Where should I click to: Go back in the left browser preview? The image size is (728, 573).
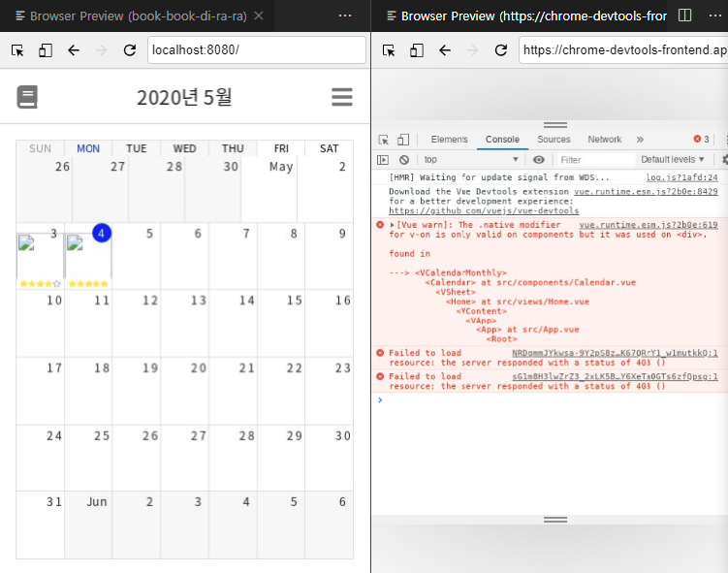pyautogui.click(x=74, y=50)
